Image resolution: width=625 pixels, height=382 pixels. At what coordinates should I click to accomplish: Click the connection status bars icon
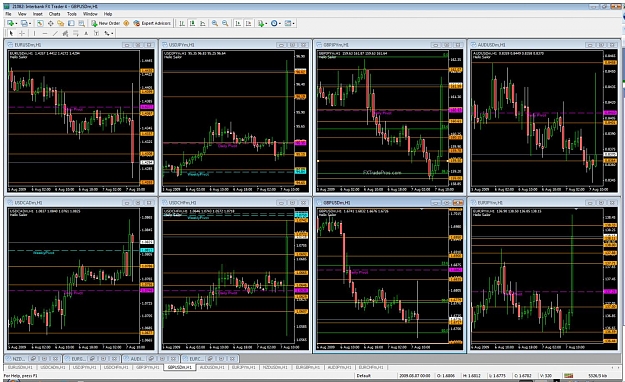568,375
